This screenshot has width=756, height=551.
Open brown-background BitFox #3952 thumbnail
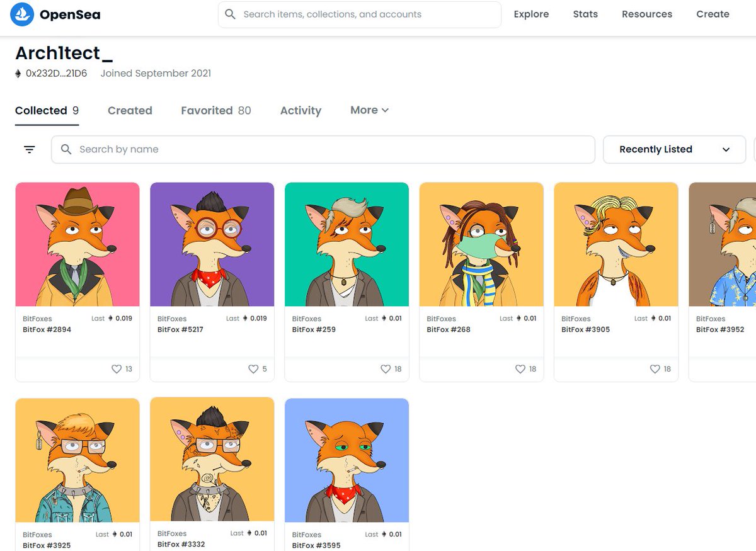tap(723, 244)
